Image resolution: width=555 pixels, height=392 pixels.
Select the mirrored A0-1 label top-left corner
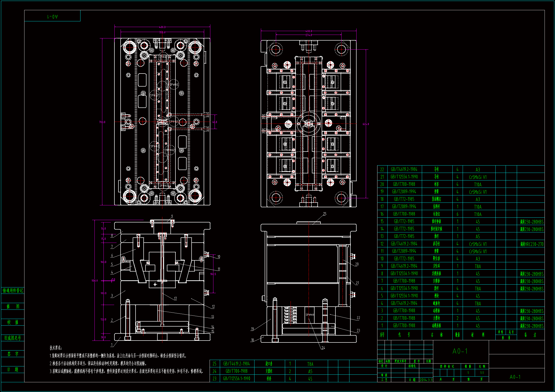[52, 16]
